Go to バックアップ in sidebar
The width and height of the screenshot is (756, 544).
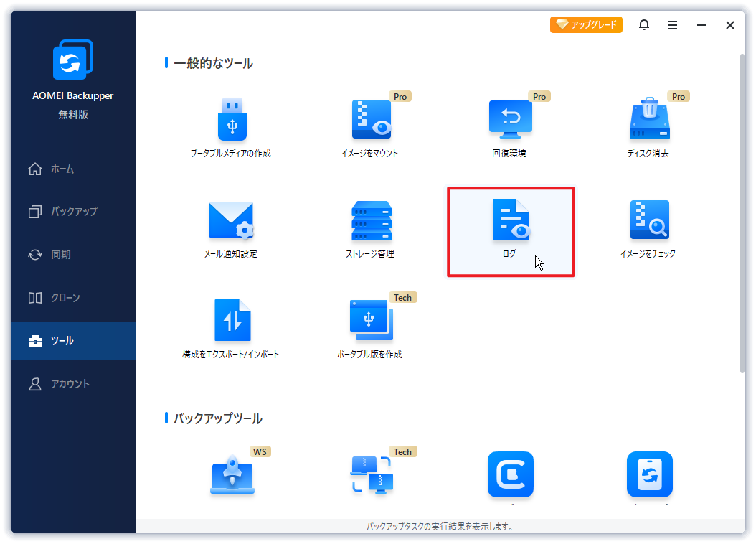click(x=73, y=211)
